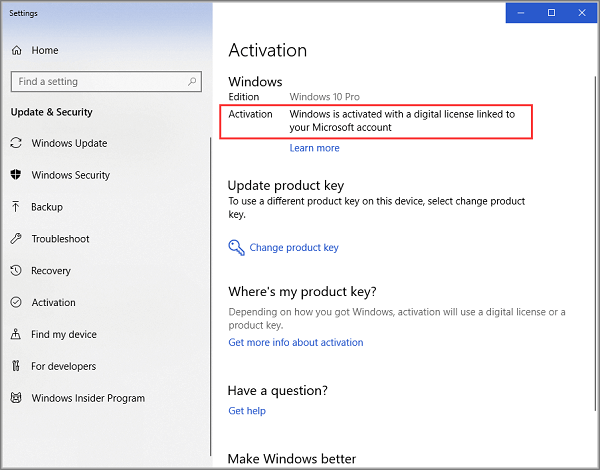Go to the For developers page
600x470 pixels.
click(x=63, y=367)
